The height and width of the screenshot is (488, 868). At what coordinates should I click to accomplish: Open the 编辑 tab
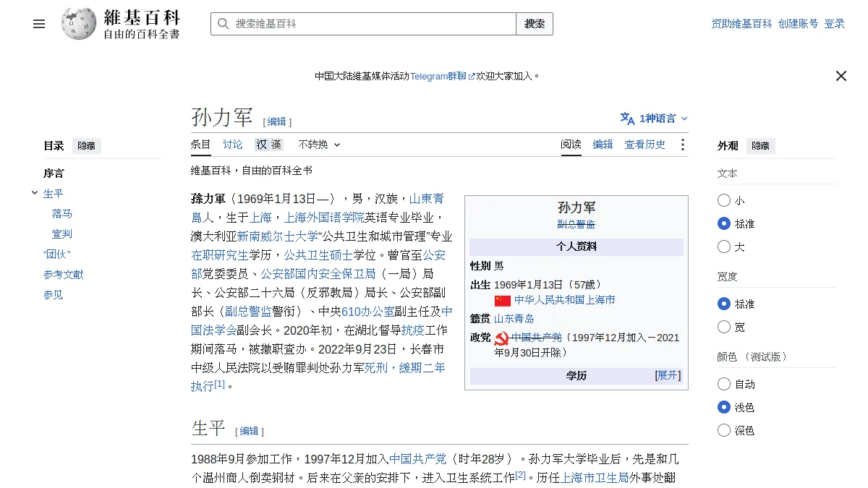click(603, 145)
